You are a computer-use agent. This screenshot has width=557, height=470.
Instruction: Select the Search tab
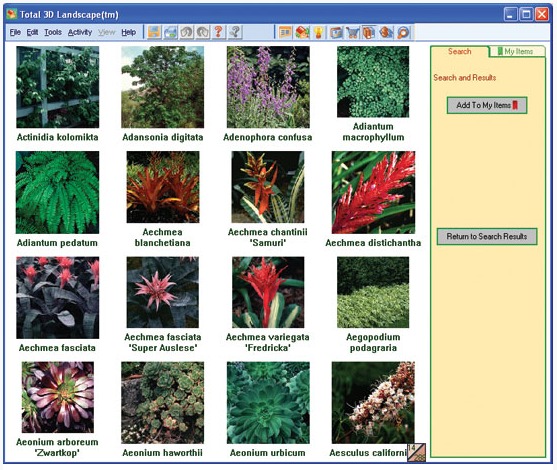459,51
